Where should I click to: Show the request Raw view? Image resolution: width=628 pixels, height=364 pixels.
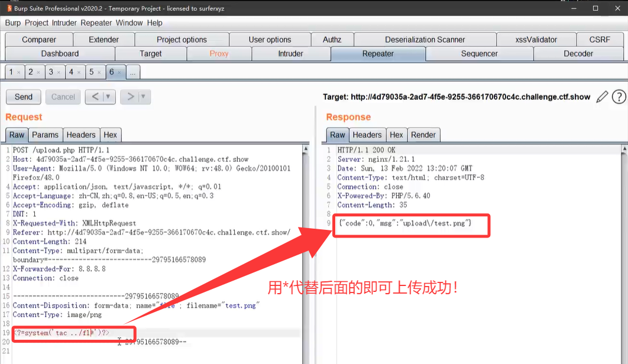(x=17, y=135)
